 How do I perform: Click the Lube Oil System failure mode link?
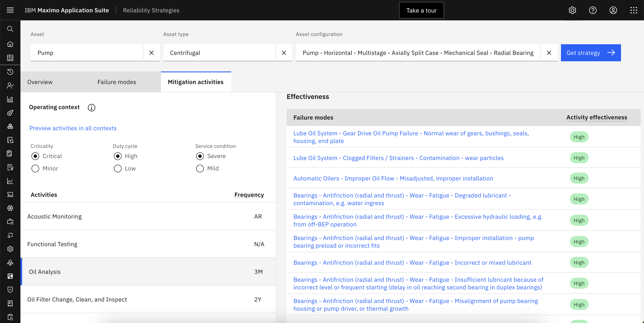point(411,137)
